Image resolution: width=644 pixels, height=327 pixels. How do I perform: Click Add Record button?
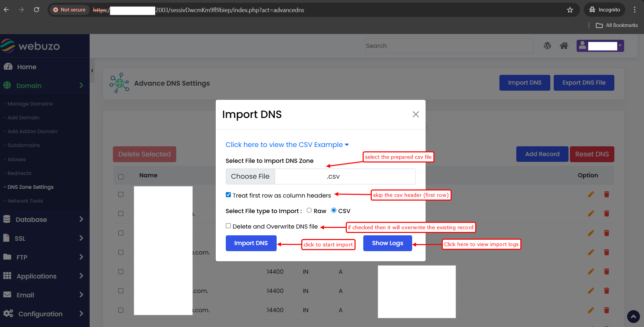[x=542, y=154]
